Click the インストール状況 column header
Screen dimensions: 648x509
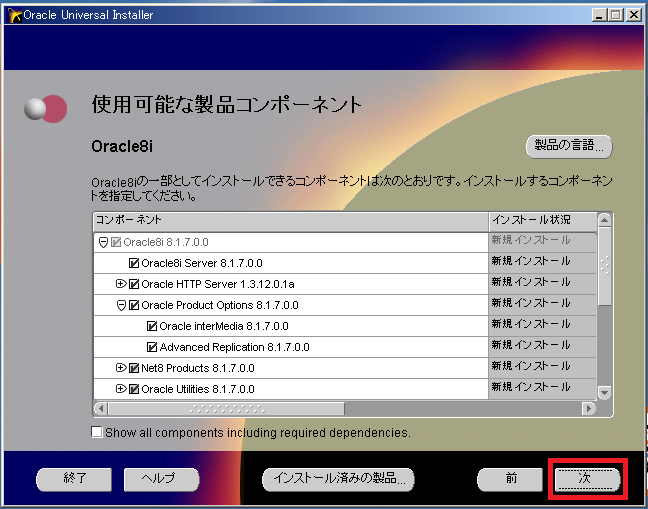point(543,221)
